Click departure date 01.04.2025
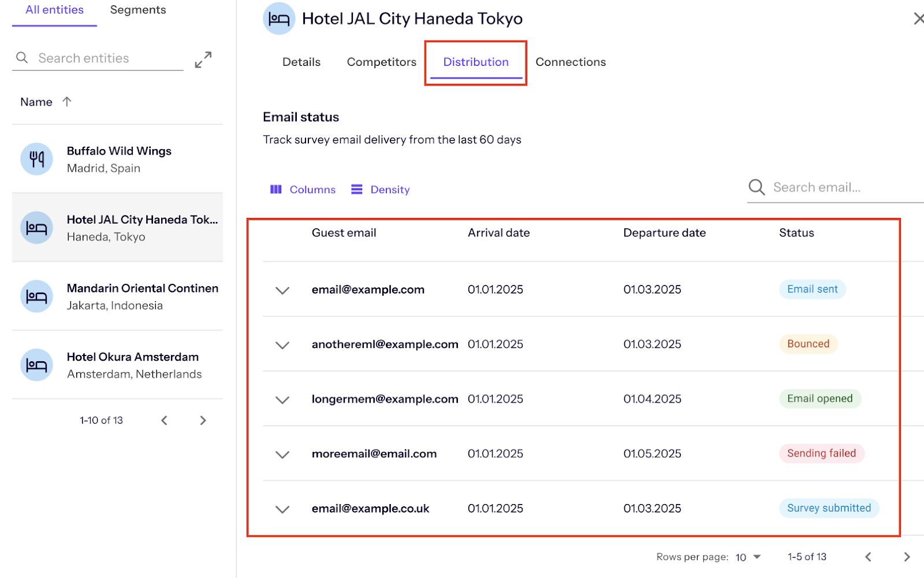 (653, 399)
